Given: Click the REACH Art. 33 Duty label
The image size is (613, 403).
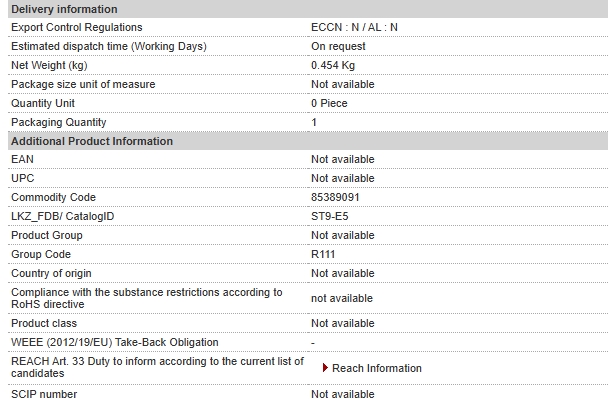Looking at the screenshot, I should (x=157, y=367).
